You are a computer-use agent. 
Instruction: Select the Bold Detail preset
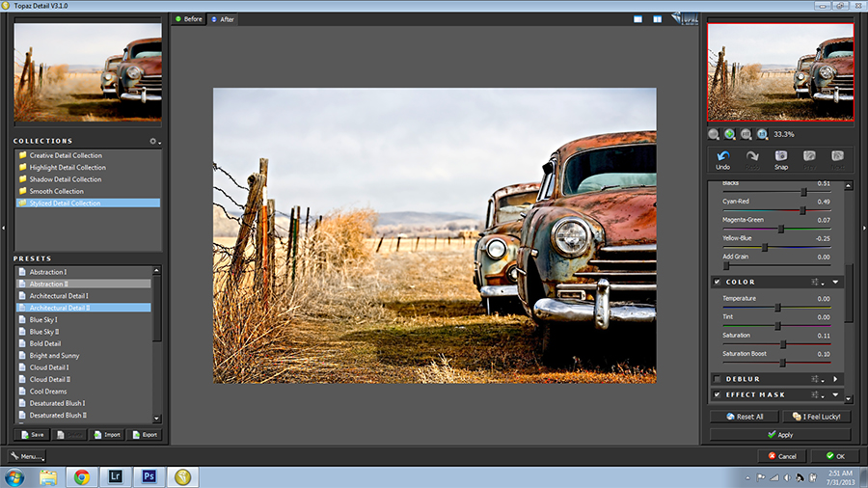pyautogui.click(x=45, y=343)
